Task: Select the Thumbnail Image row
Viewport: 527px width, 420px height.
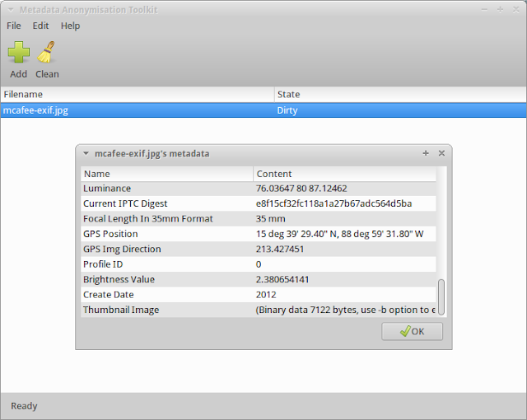Action: (x=259, y=310)
